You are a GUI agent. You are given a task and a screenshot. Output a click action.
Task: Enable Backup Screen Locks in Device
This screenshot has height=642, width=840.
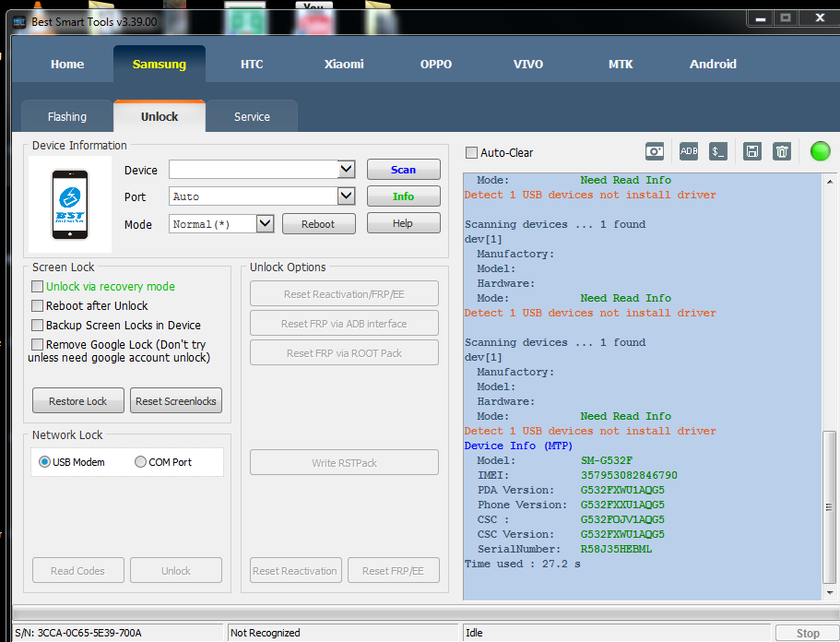pyautogui.click(x=37, y=326)
